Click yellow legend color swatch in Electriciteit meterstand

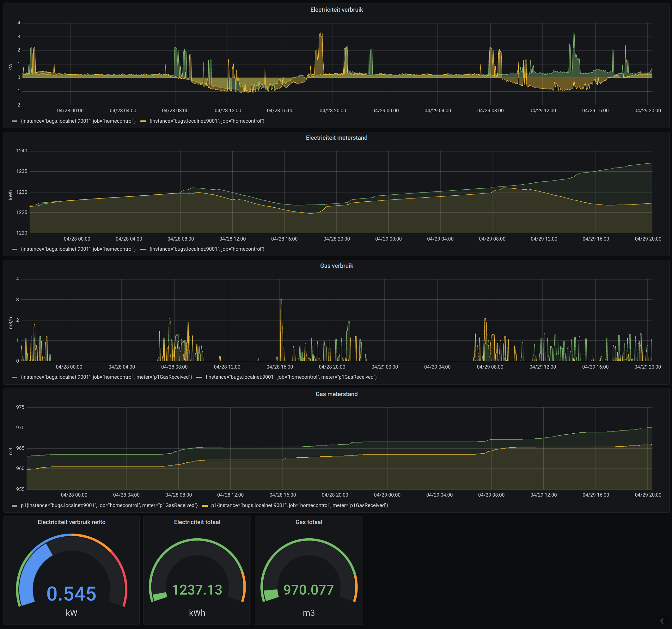click(x=143, y=249)
